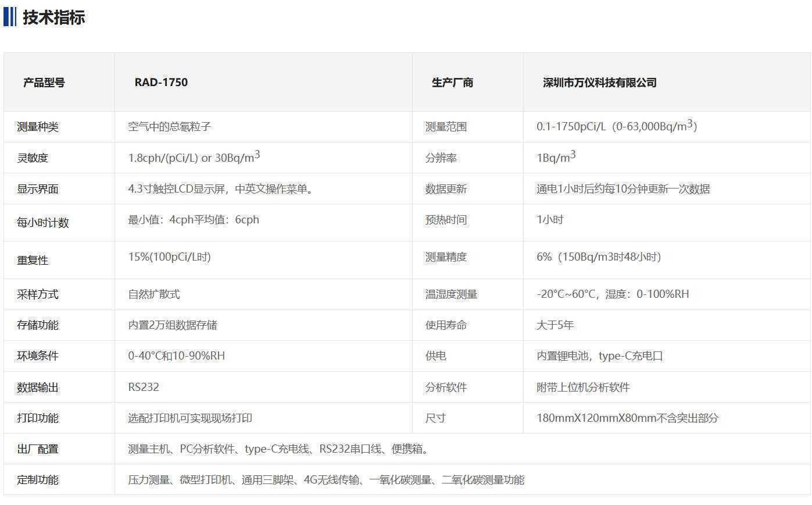Click the 0.1-1750pCi/L range value
The width and height of the screenshot is (812, 505).
[617, 126]
